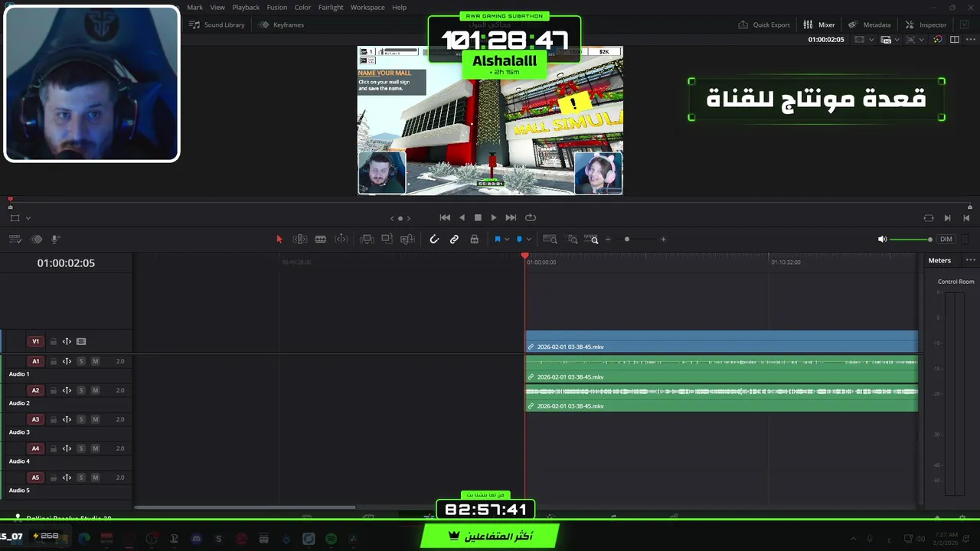Open the Color menu
The width and height of the screenshot is (980, 551).
pos(303,7)
